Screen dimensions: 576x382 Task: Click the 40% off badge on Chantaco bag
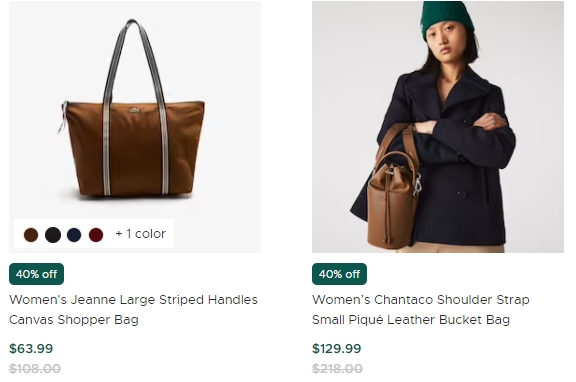point(339,274)
